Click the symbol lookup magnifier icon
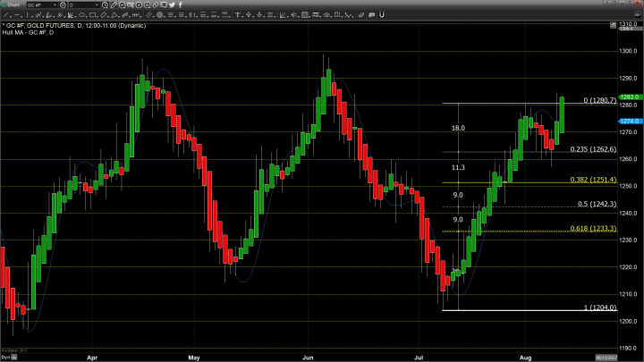Screen dimensions: 644x362 click(x=63, y=6)
